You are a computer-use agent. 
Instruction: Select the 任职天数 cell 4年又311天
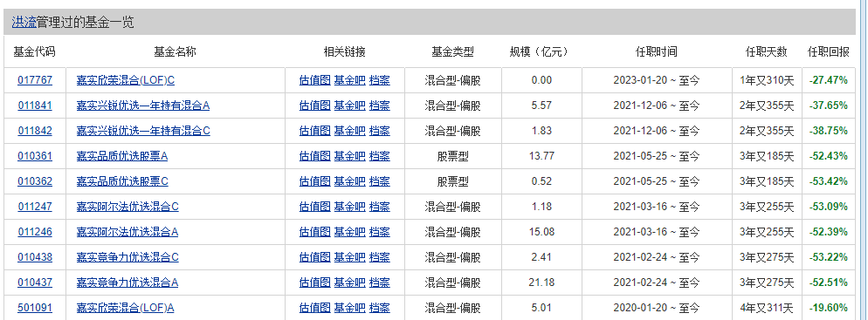click(x=767, y=308)
